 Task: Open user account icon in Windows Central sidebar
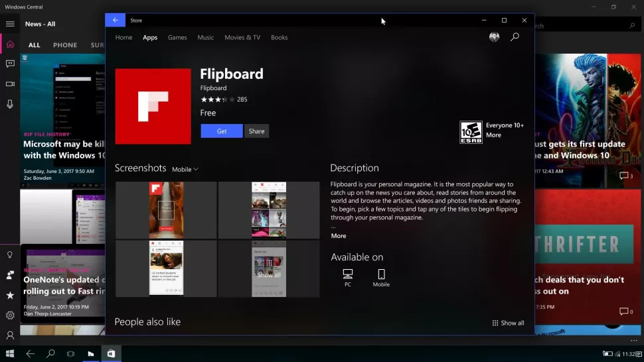pyautogui.click(x=10, y=335)
